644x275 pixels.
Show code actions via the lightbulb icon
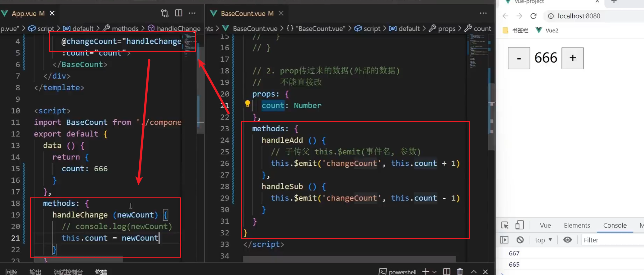coord(248,104)
